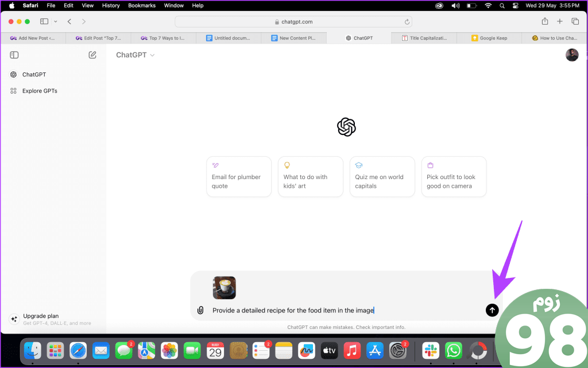
Task: Switch to the Google Keep tab
Action: point(489,38)
